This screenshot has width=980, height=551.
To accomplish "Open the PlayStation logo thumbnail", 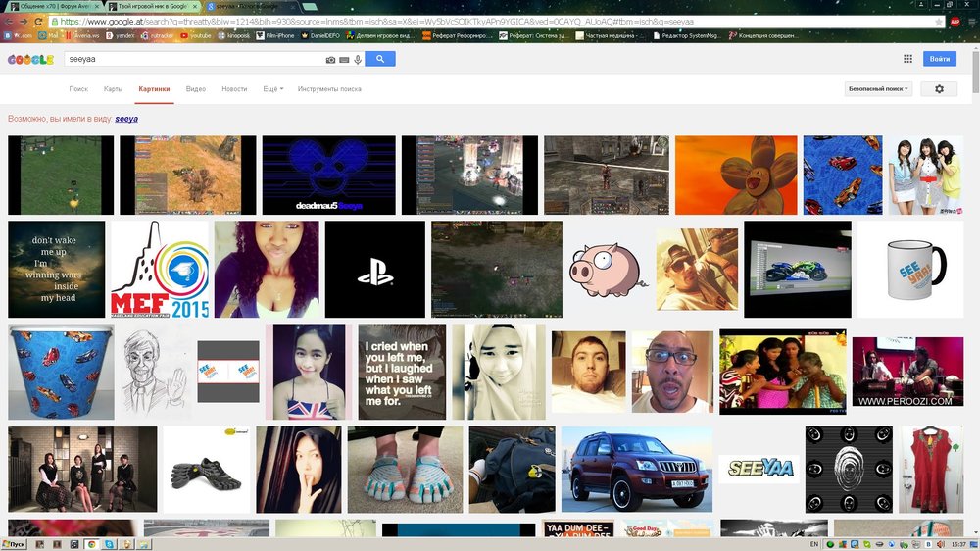I will pos(374,269).
